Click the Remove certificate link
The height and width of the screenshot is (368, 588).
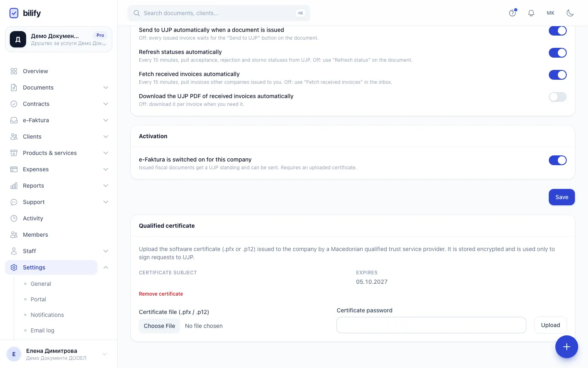click(161, 294)
